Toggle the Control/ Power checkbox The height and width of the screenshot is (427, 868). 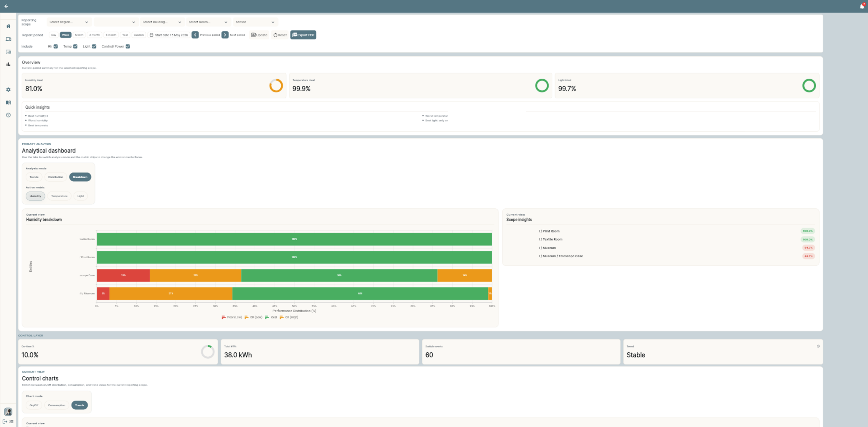tap(128, 47)
